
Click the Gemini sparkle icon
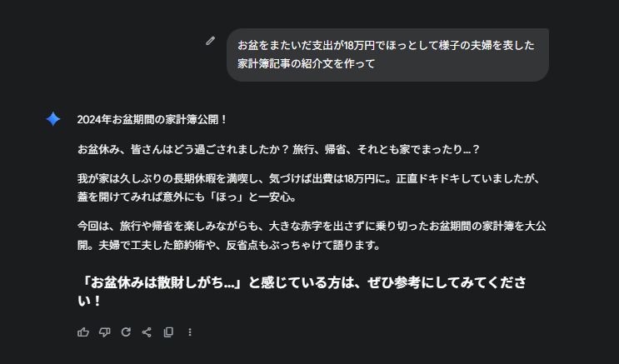53,119
